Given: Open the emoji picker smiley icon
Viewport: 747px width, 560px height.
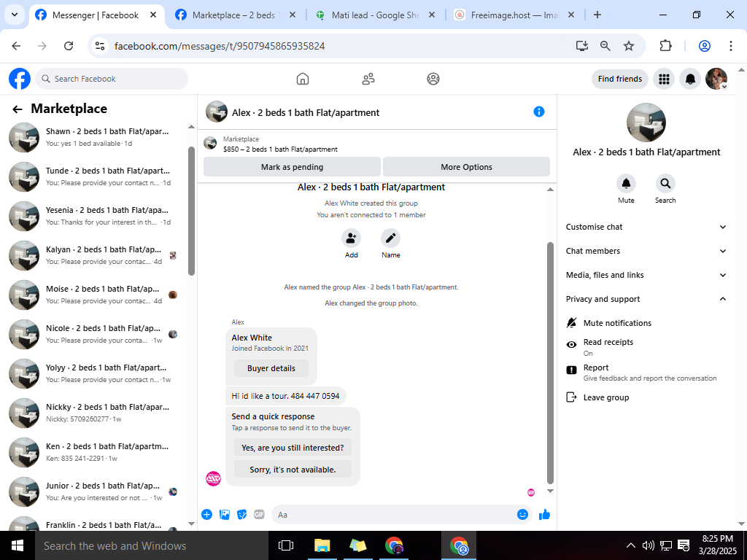Looking at the screenshot, I should (522, 514).
